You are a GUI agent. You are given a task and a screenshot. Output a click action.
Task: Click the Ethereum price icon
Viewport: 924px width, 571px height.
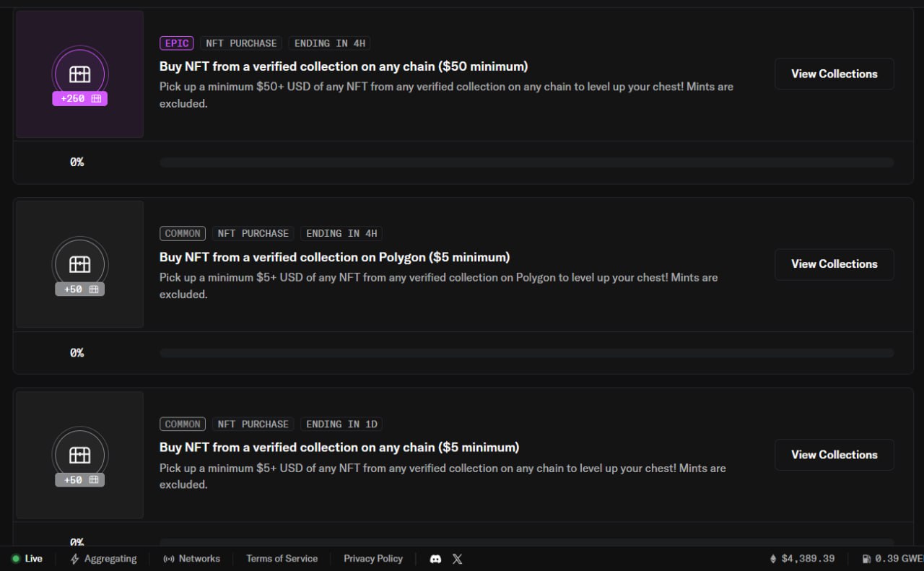coord(773,559)
